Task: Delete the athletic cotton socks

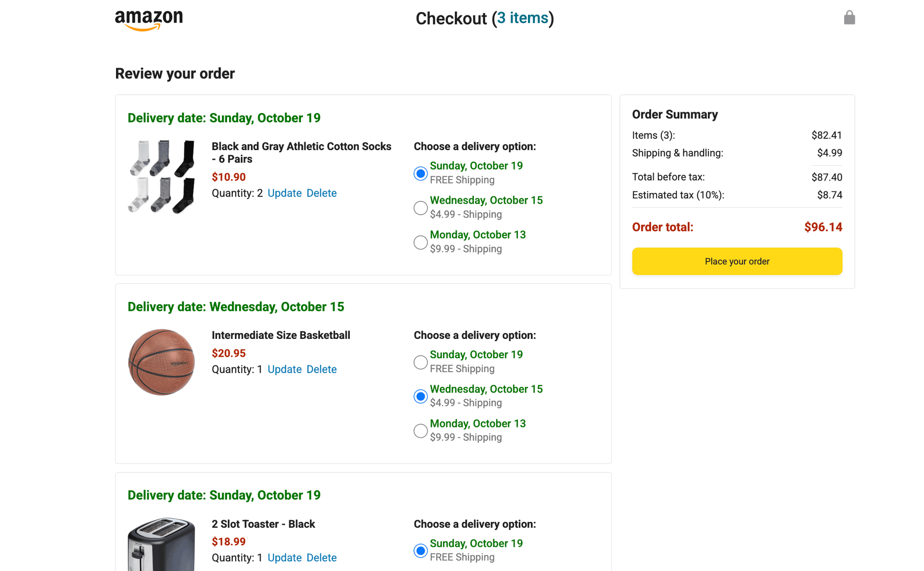Action: click(321, 193)
